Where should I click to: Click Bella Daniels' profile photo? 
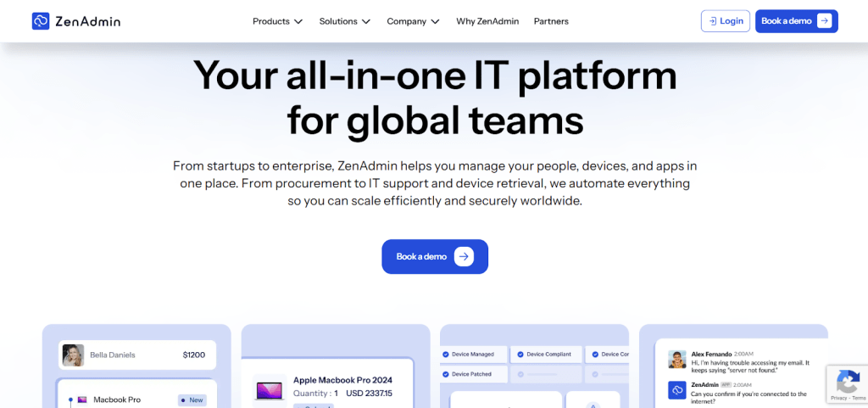point(74,355)
